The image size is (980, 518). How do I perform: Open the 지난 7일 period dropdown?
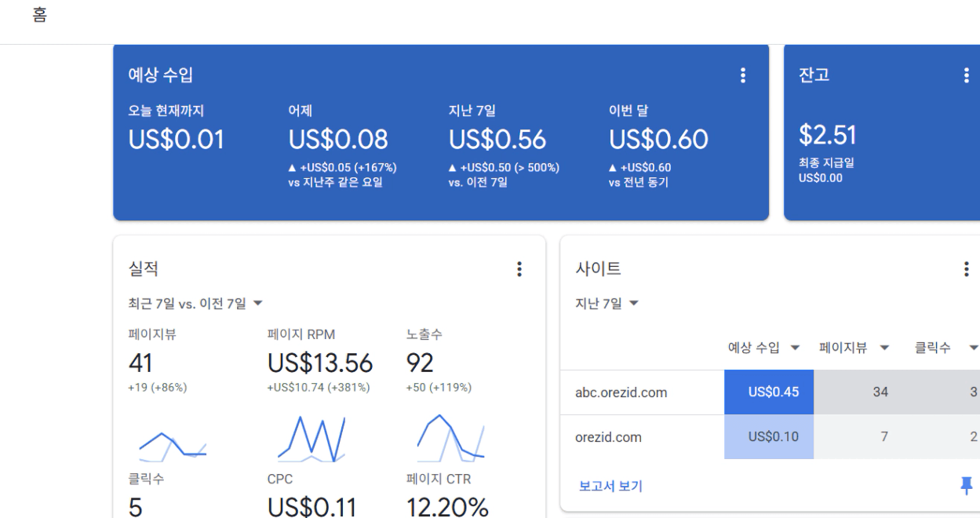pyautogui.click(x=607, y=304)
